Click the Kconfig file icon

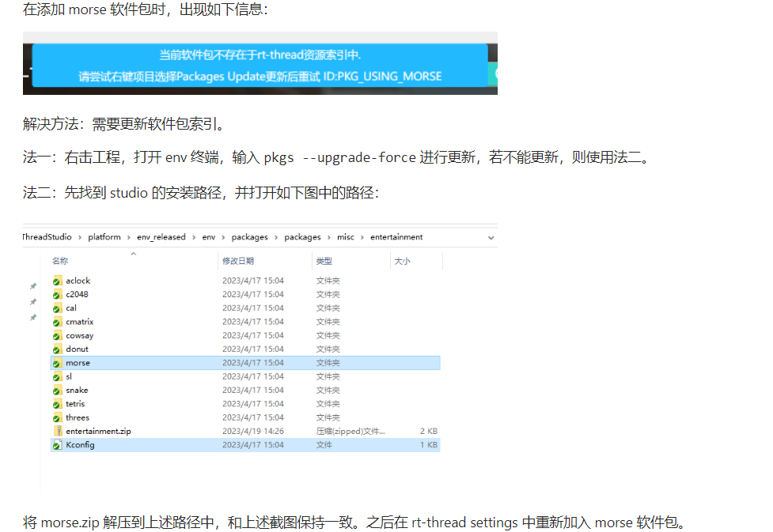pyautogui.click(x=58, y=445)
